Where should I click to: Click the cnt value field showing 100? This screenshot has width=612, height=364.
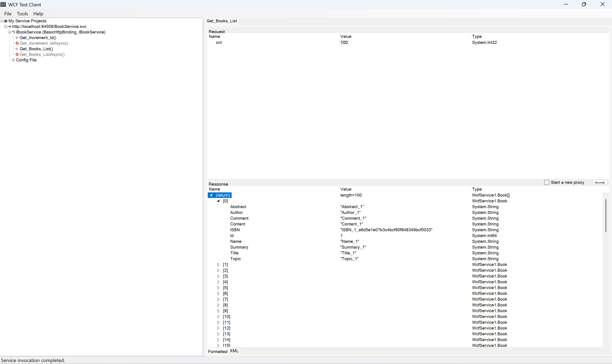point(344,43)
